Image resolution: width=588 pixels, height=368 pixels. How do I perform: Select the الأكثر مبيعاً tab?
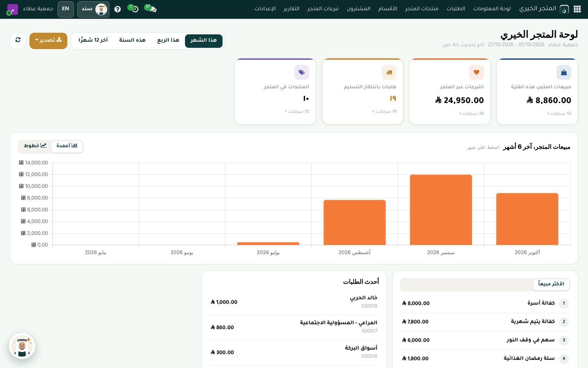click(x=551, y=284)
